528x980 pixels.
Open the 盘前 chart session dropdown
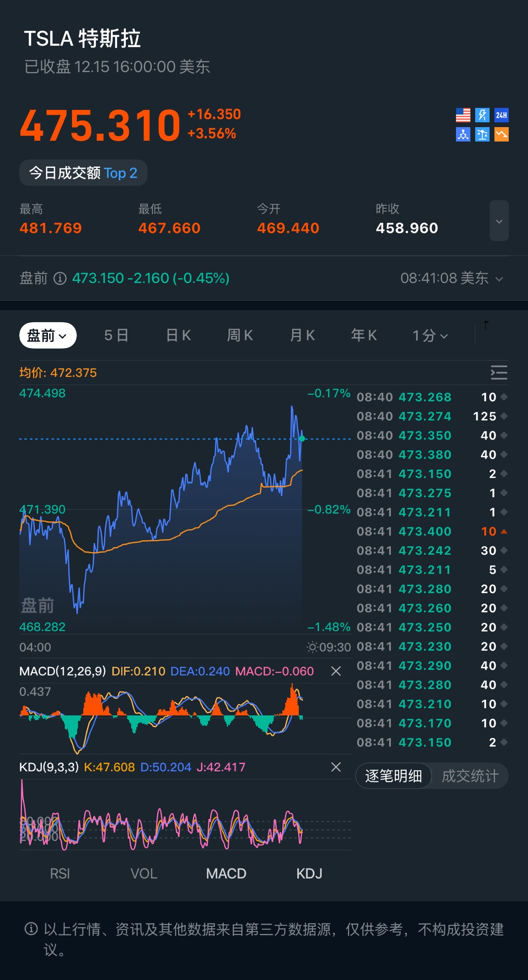pyautogui.click(x=48, y=335)
